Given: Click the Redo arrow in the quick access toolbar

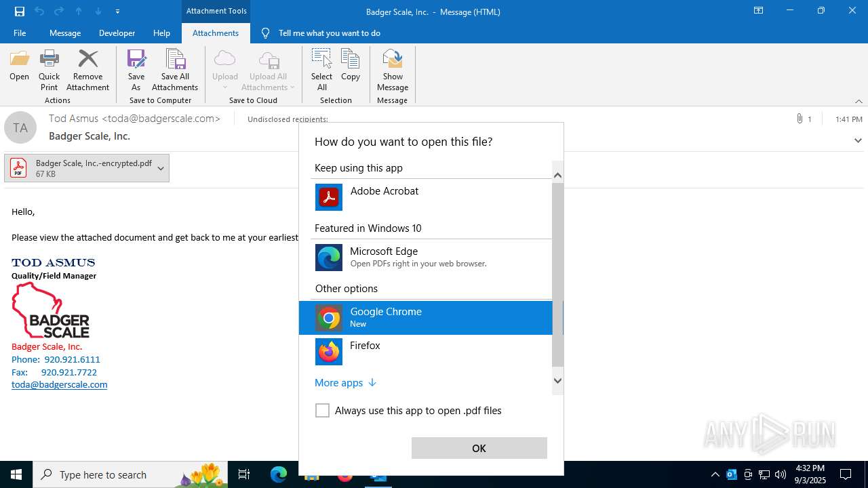Looking at the screenshot, I should pyautogui.click(x=59, y=12).
